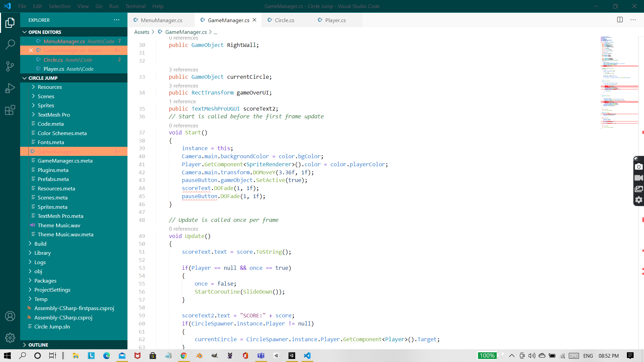Open Google Chrome from the taskbar

point(183,356)
